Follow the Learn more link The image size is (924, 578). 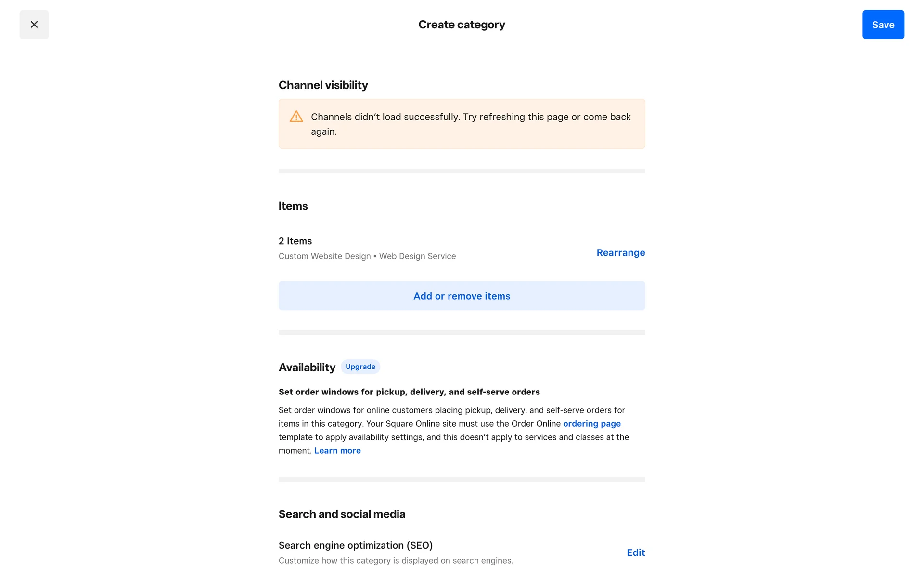pyautogui.click(x=337, y=451)
